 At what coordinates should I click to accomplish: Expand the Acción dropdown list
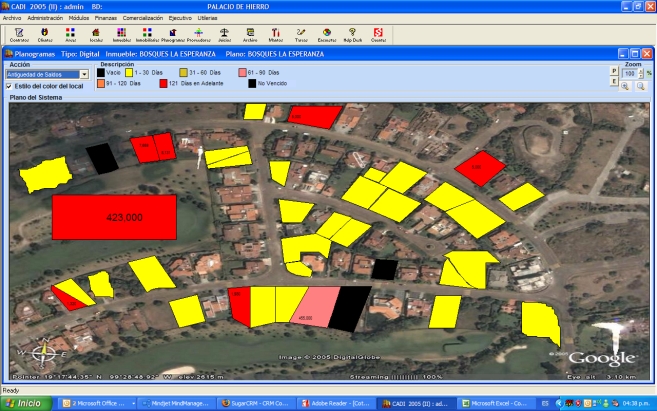(84, 74)
